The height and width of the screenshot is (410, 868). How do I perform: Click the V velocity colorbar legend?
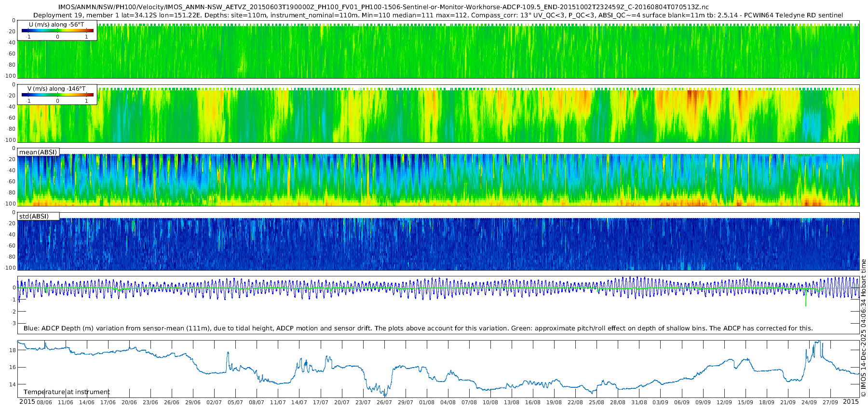pos(57,95)
